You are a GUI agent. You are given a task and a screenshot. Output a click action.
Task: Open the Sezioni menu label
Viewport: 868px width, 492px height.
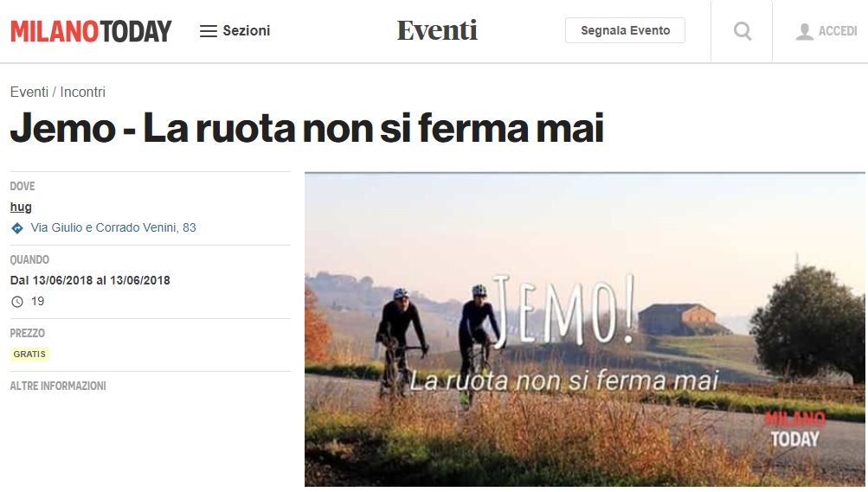tap(247, 31)
